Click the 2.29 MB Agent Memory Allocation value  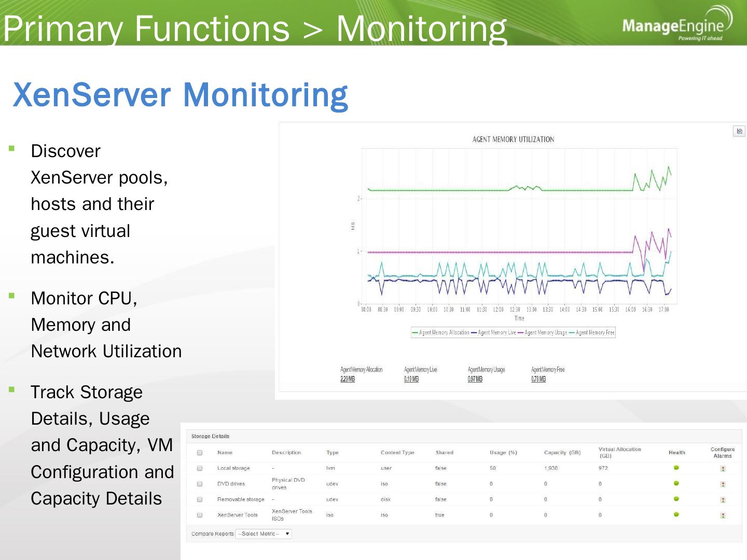(348, 379)
